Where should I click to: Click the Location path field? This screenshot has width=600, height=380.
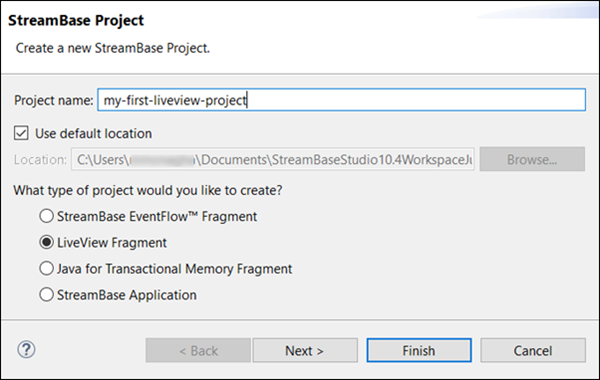pyautogui.click(x=273, y=159)
